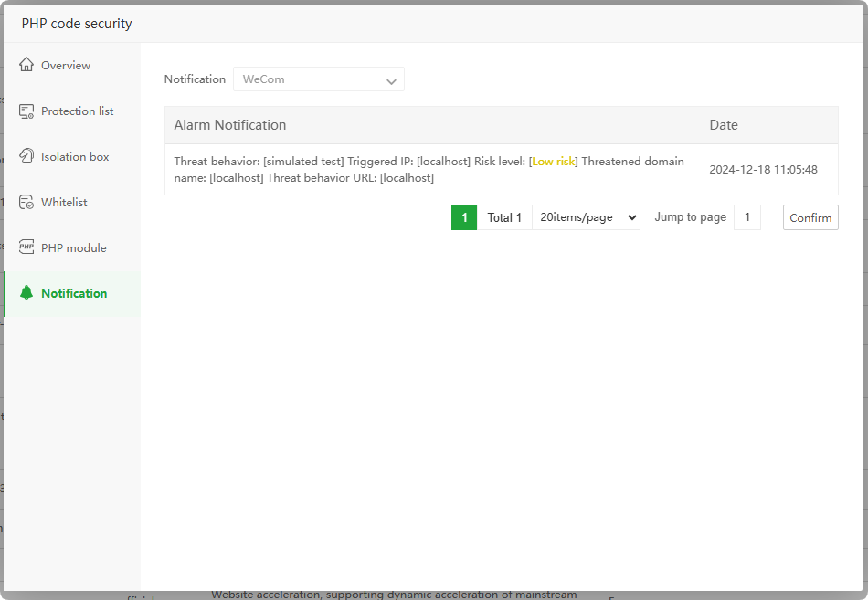The width and height of the screenshot is (868, 600).
Task: Open the Protection list text label
Action: (78, 111)
